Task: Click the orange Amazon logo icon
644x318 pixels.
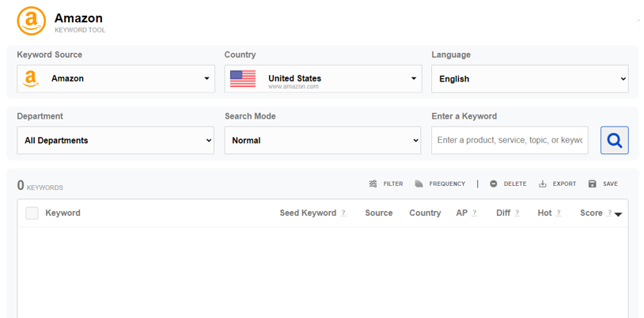Action: click(31, 21)
